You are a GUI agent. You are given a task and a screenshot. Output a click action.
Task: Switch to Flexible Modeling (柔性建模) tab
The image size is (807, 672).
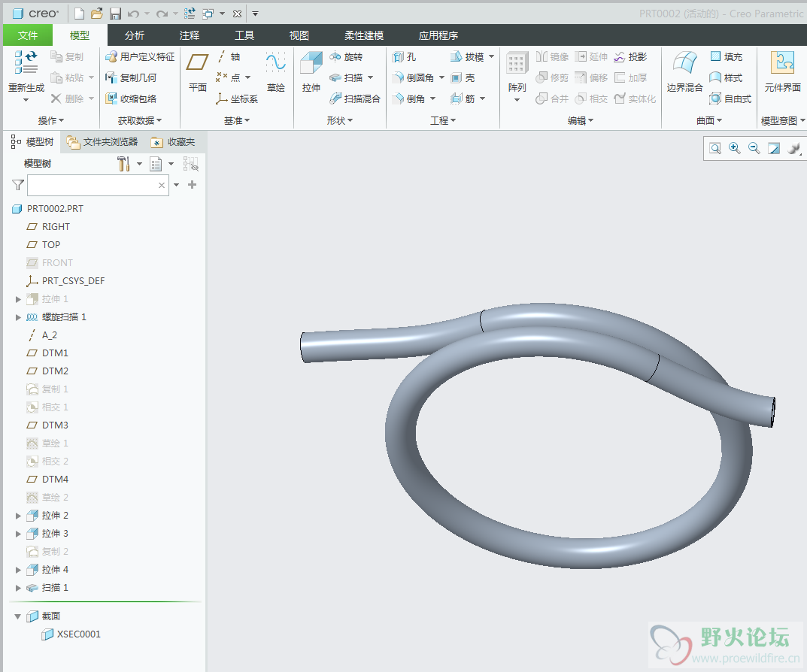364,35
